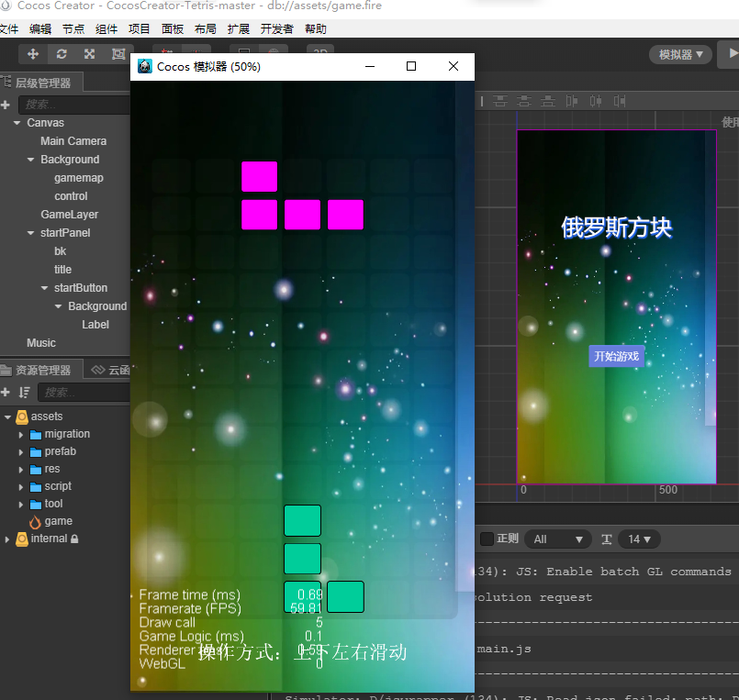Open the 模拟器 platform dropdown
The height and width of the screenshot is (700, 739).
tap(680, 55)
